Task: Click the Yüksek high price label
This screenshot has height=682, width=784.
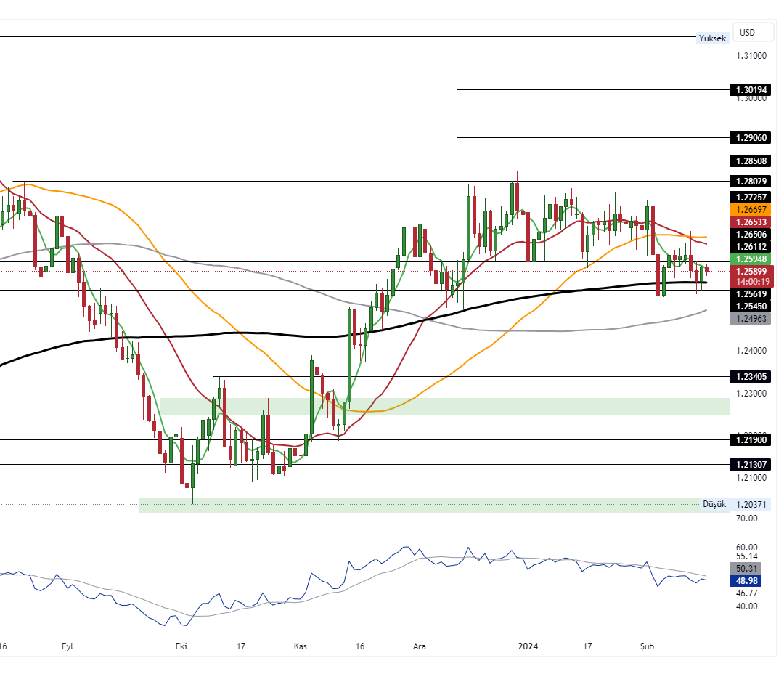Action: tap(712, 38)
